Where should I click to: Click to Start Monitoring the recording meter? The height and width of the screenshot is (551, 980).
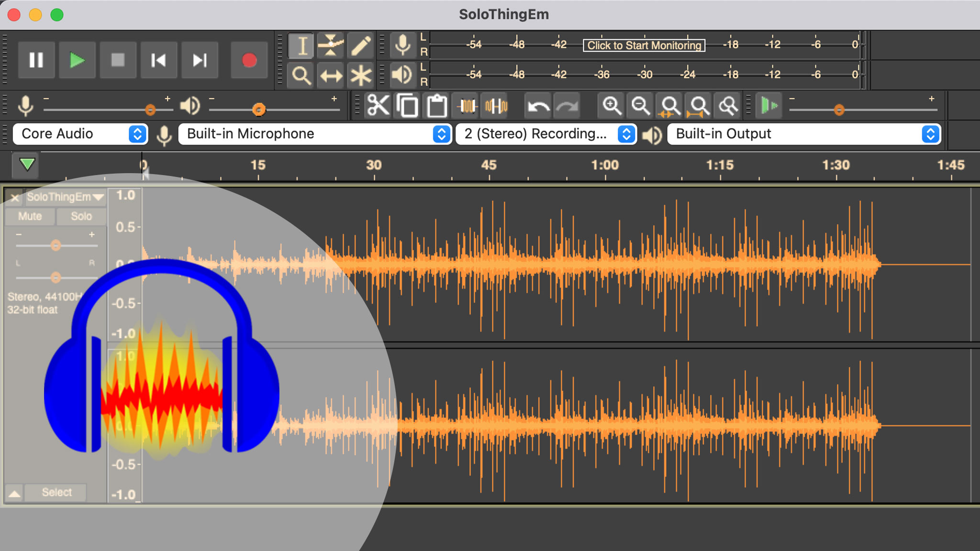coord(643,45)
